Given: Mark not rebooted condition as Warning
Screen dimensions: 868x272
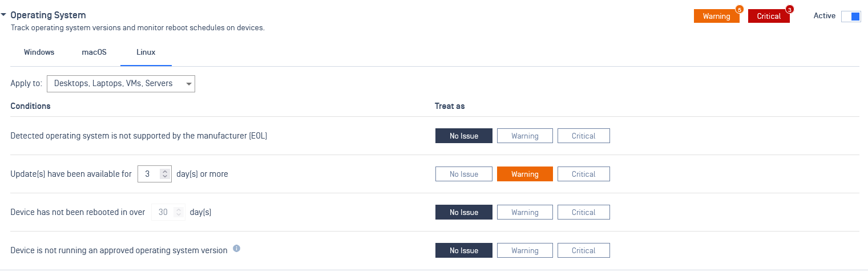Looking at the screenshot, I should click(x=524, y=212).
